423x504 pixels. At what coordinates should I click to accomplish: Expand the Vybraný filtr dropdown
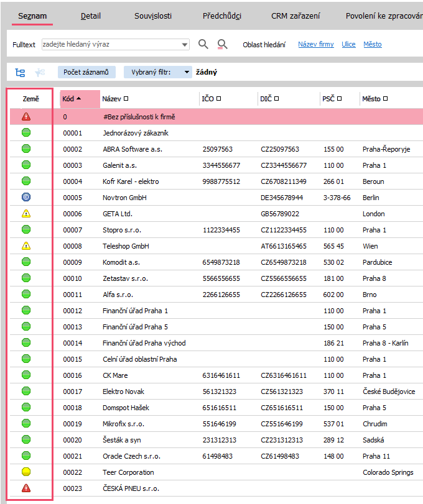pos(187,73)
